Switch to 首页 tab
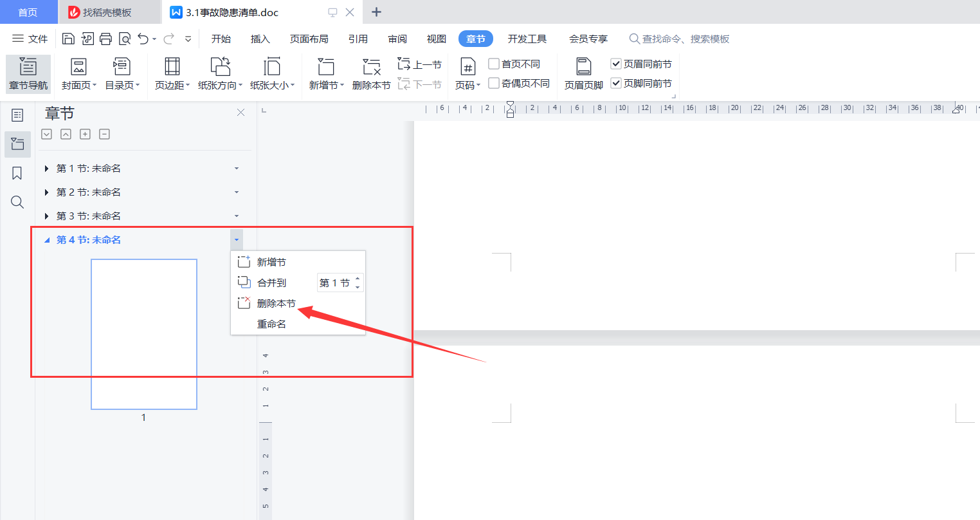This screenshot has width=980, height=520. (x=28, y=12)
